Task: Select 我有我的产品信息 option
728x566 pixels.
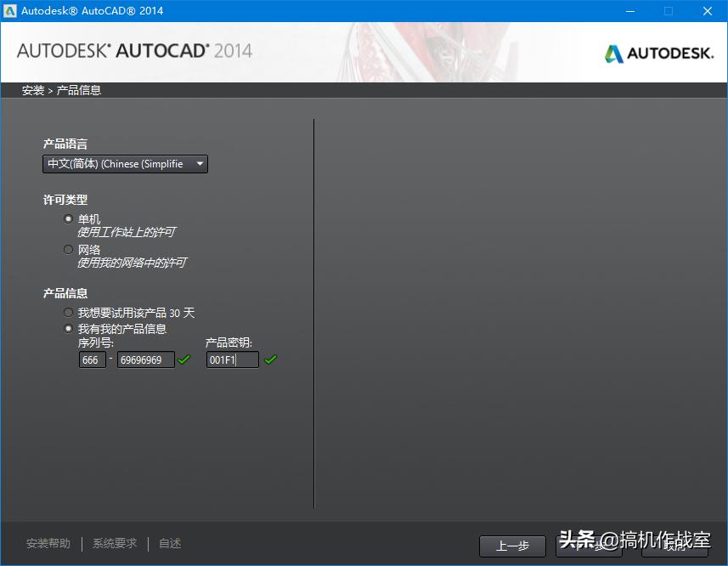Action: point(68,328)
